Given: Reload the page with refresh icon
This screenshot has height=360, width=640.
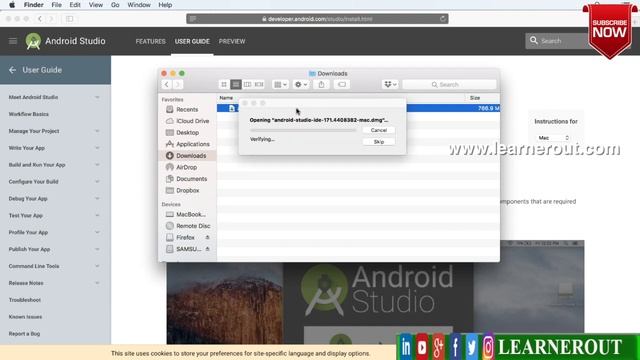Looking at the screenshot, I should coord(442,19).
